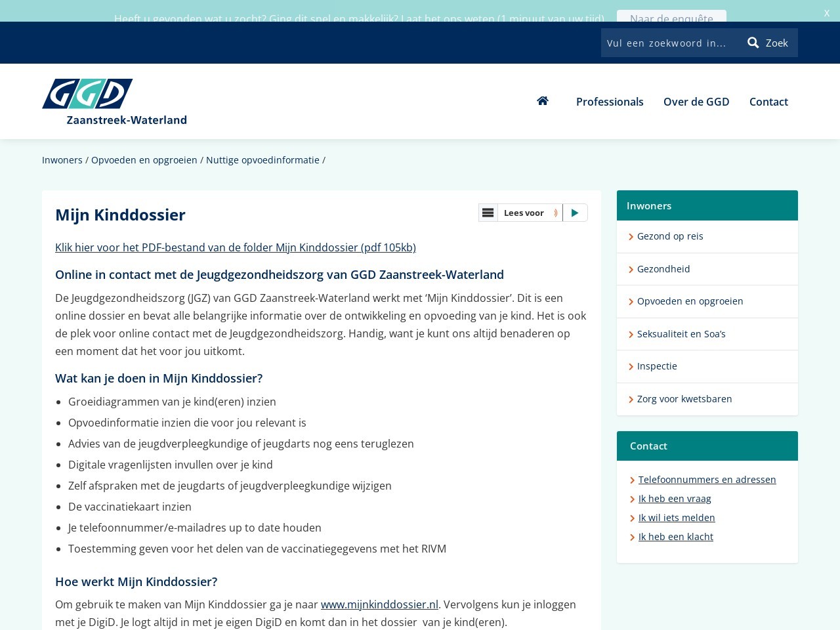Click list item Opvoedinformatie inzien die voor jou relevant is
840x630 pixels.
coord(187,423)
